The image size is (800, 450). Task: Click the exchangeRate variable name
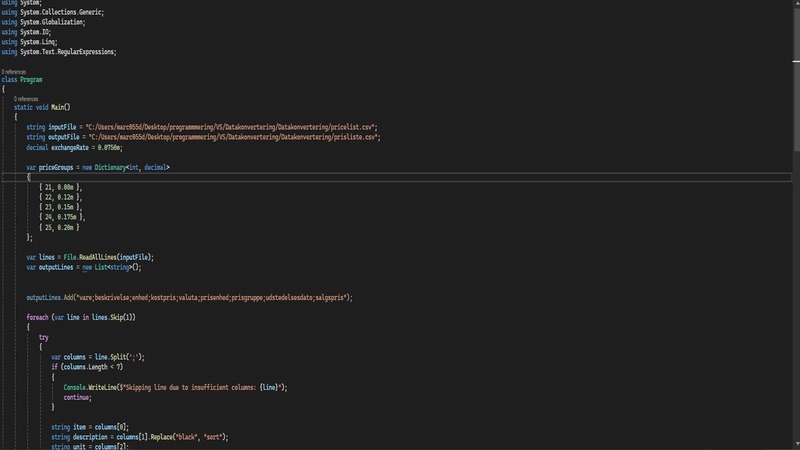(x=74, y=147)
